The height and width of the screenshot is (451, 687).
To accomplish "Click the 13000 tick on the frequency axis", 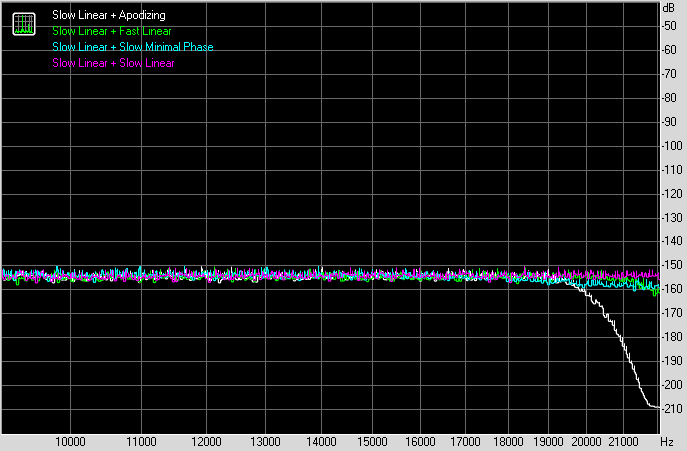I will click(x=262, y=441).
